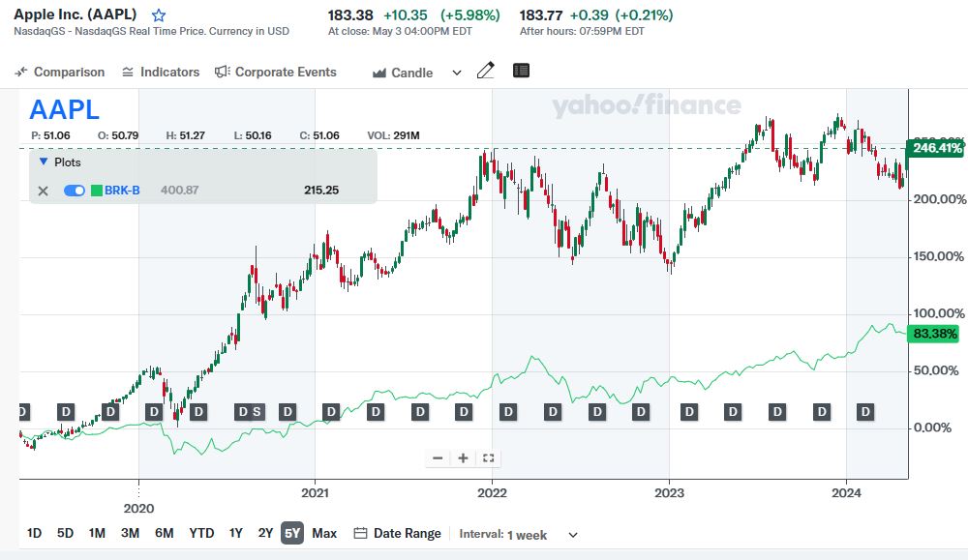Screen dimensions: 968x560
Task: Toggle BRK-B plot visibility switch
Action: 75,191
